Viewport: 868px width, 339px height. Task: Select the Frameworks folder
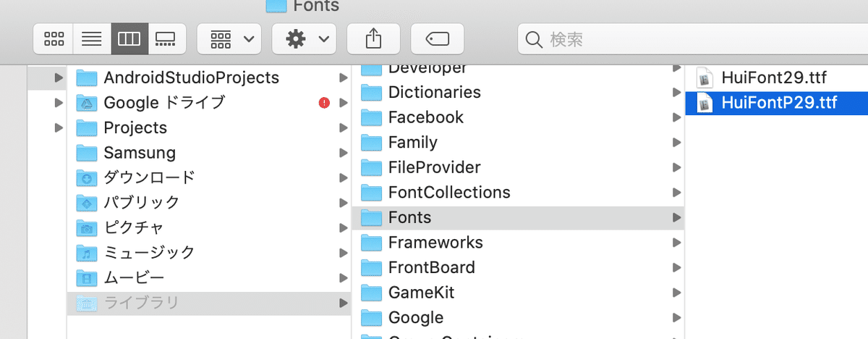518,243
